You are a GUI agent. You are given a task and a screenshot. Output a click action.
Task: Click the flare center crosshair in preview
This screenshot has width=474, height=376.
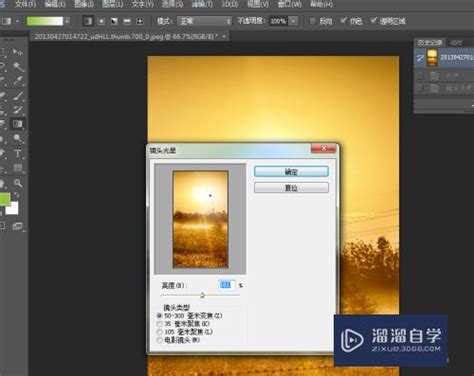(210, 196)
